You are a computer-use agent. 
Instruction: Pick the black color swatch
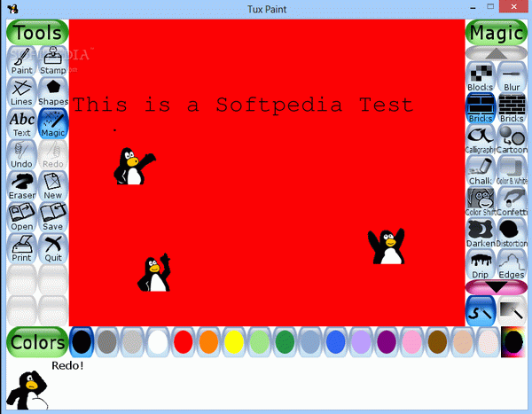point(82,342)
